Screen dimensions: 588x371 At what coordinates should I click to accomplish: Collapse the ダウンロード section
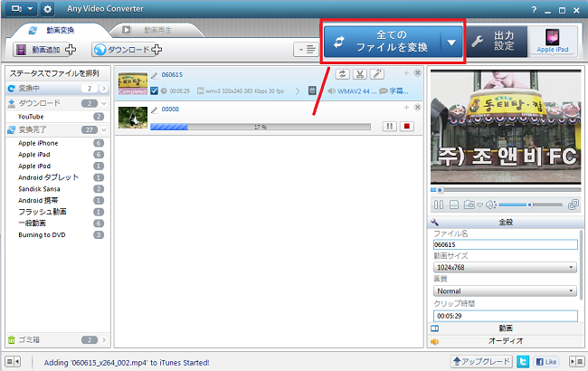(x=104, y=103)
